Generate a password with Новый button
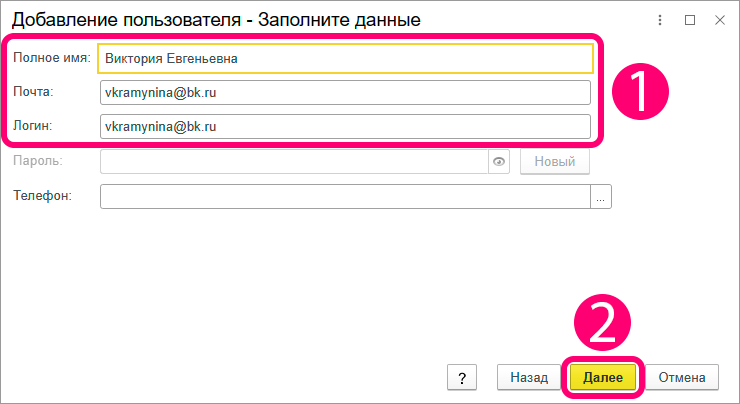 coord(555,162)
